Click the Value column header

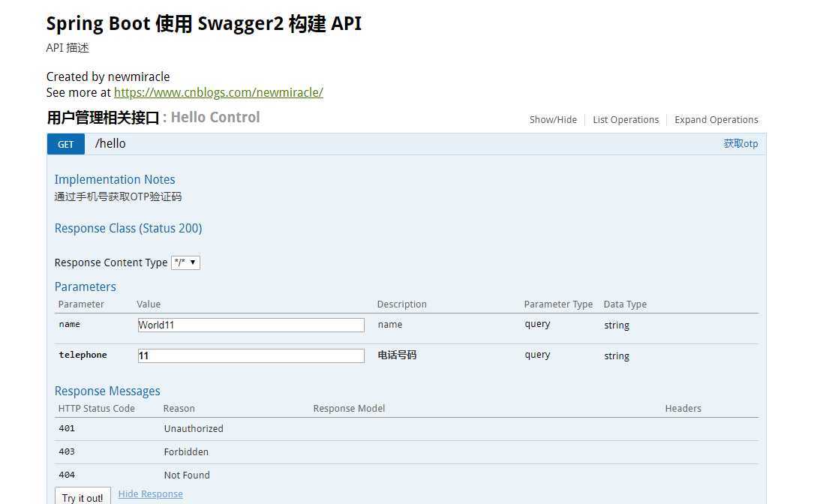[149, 304]
